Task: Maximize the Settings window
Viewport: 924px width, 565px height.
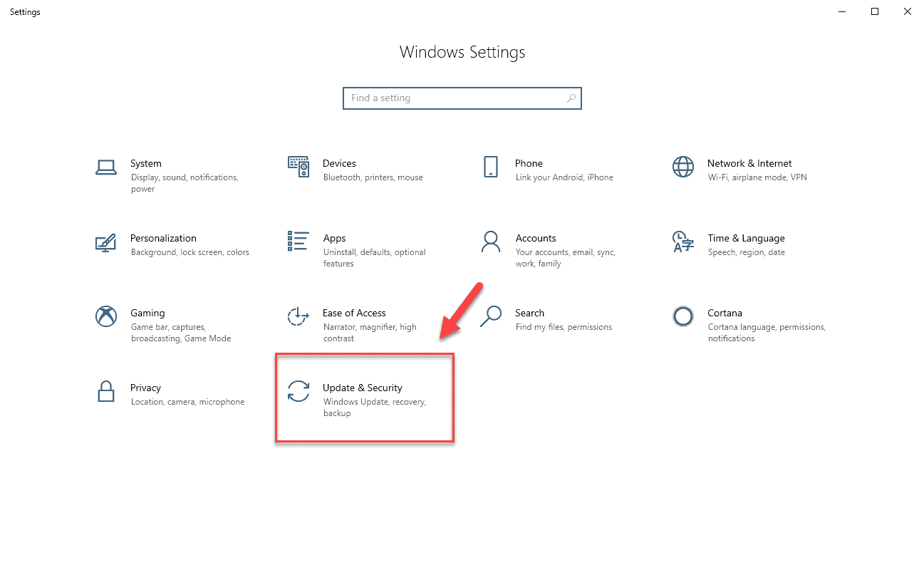Action: tap(875, 11)
